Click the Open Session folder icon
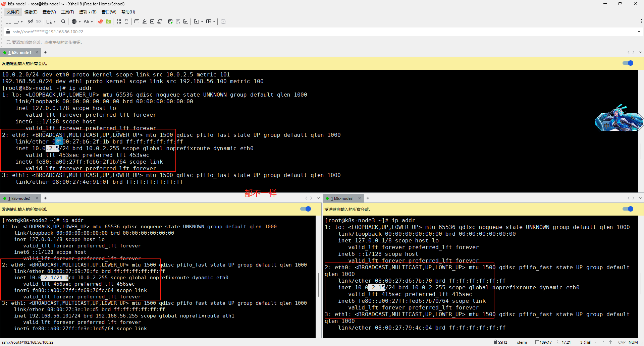The image size is (644, 346). click(16, 21)
